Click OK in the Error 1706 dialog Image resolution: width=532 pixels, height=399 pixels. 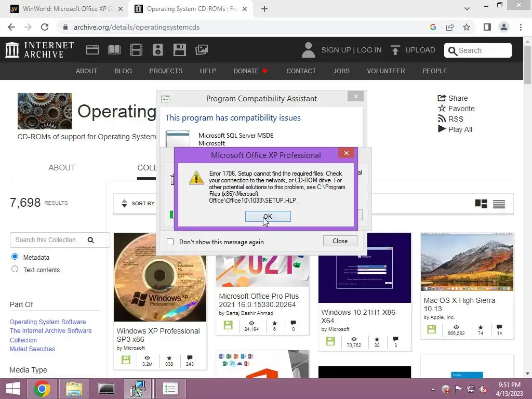click(268, 216)
